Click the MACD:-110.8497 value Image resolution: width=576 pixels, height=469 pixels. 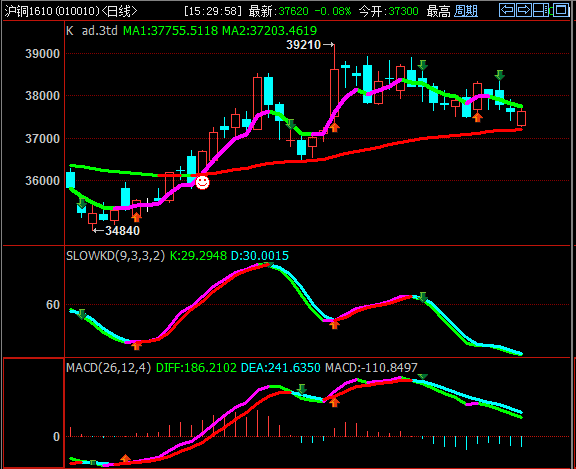click(x=371, y=368)
